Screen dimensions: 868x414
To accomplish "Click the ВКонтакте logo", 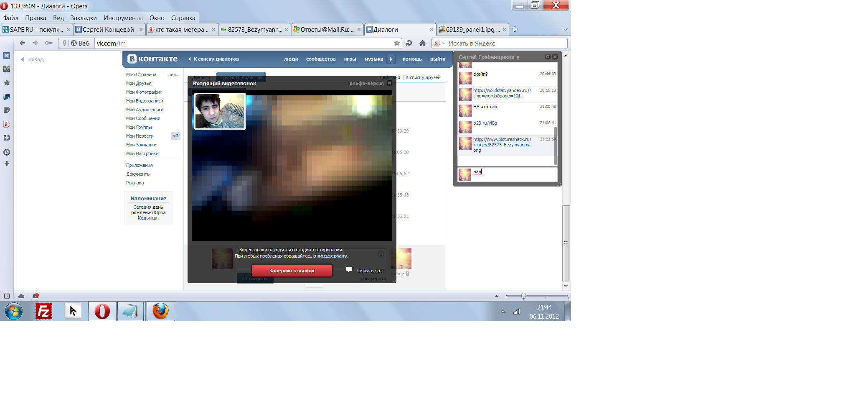I will point(153,59).
